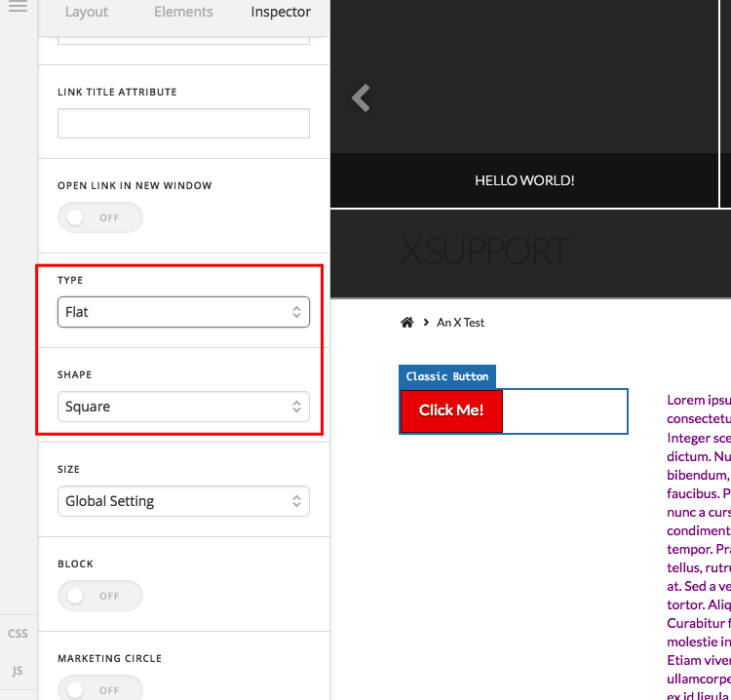Click the Shape dropdown arrows

tap(296, 407)
